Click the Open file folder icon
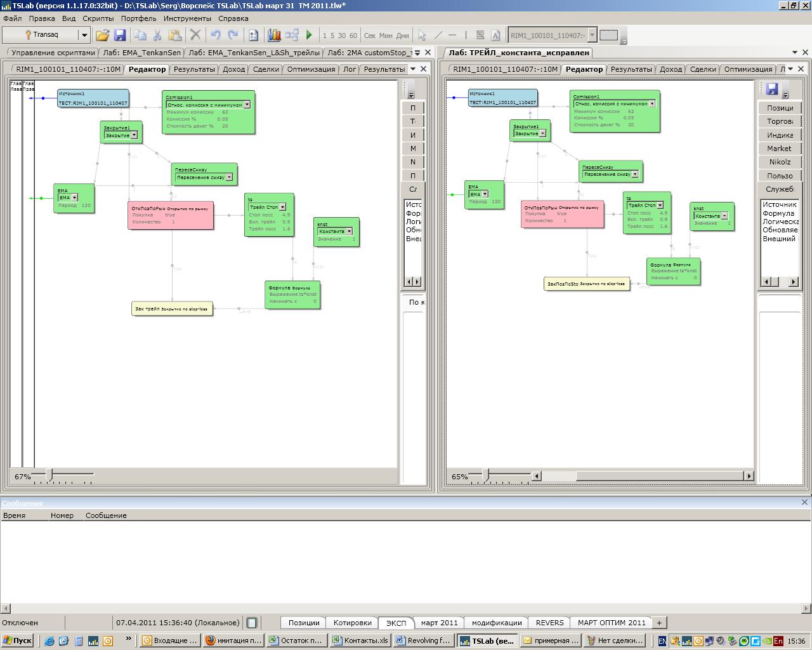812x650 pixels. (x=102, y=36)
